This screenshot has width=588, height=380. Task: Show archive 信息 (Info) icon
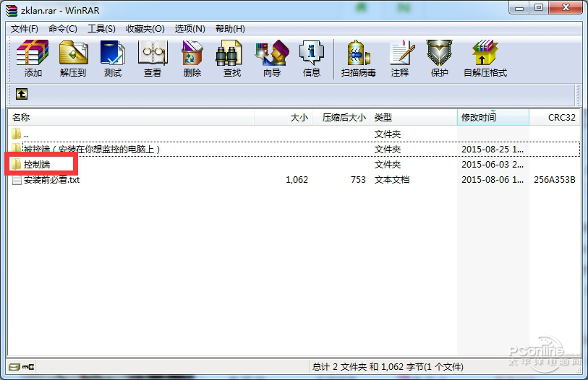[x=311, y=53]
